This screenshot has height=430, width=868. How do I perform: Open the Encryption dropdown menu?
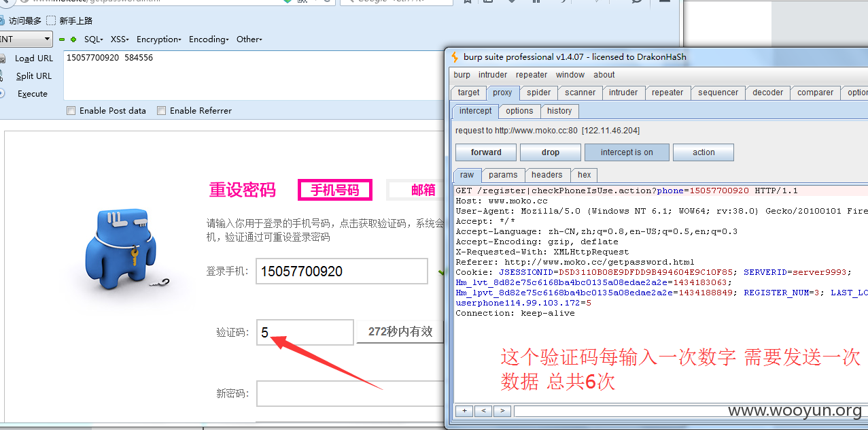coord(159,39)
